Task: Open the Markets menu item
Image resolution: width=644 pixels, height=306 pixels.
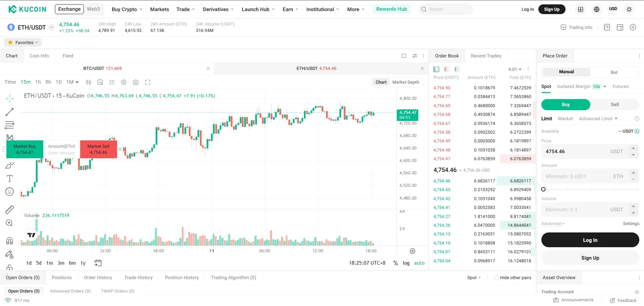Action: [160, 9]
